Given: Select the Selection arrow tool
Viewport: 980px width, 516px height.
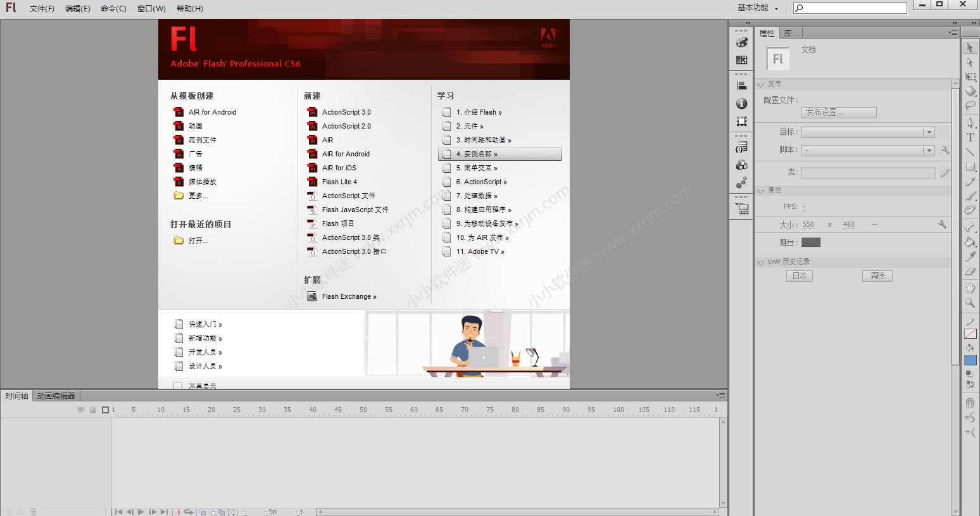Looking at the screenshot, I should (970, 48).
